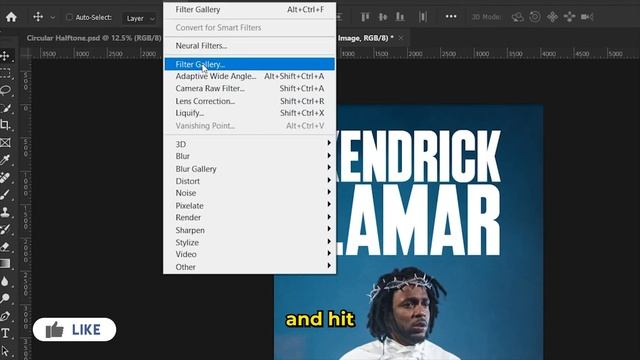Select the History Brush tool
640x360 pixels.
coord(5,229)
